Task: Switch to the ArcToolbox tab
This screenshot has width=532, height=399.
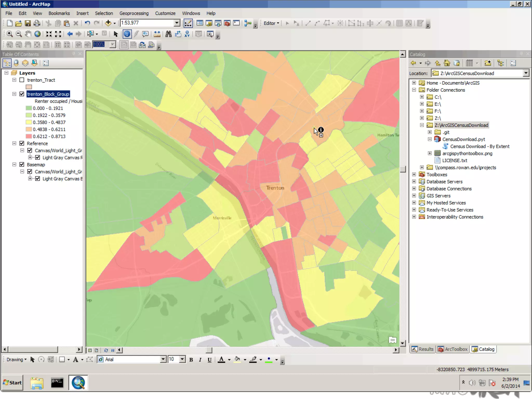Action: coord(453,349)
